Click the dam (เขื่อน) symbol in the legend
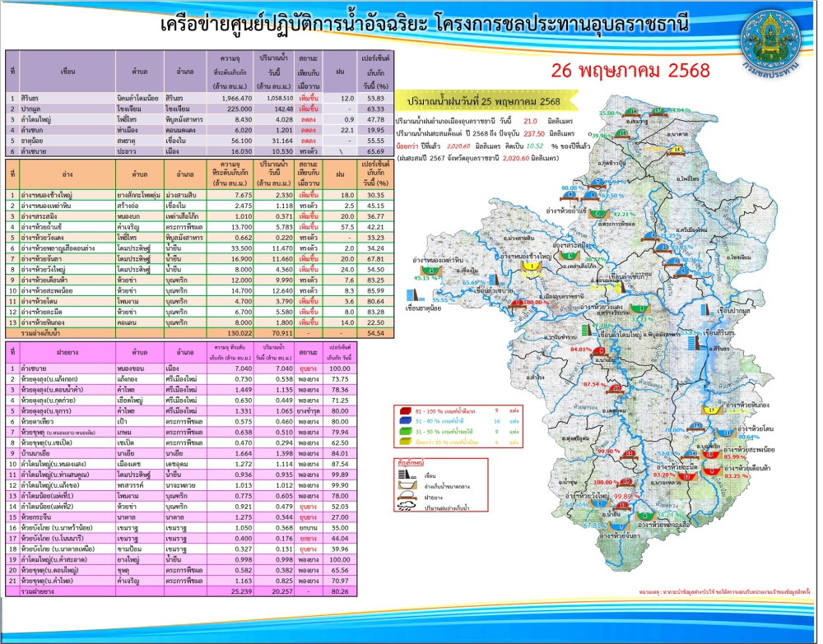The width and height of the screenshot is (823, 644). [x=407, y=475]
